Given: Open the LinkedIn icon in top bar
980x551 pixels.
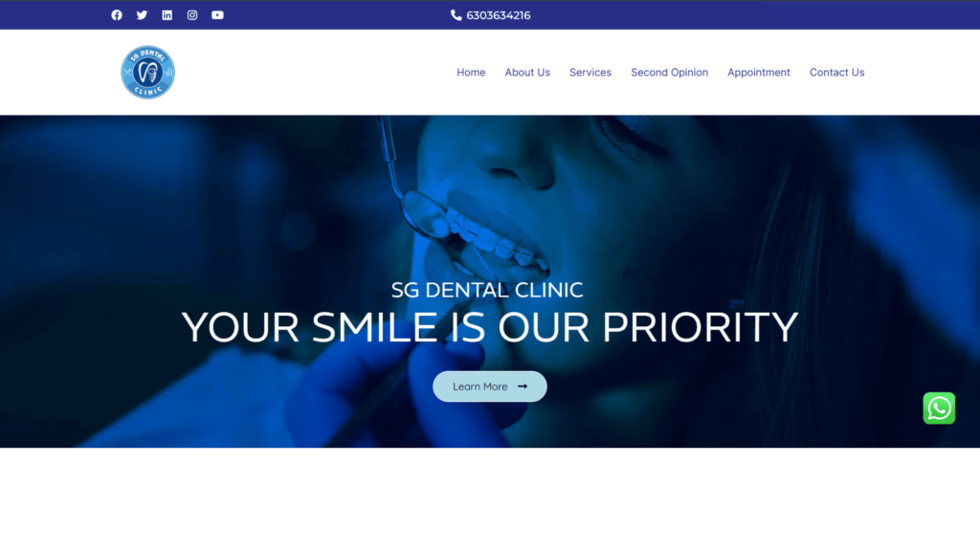Looking at the screenshot, I should (x=167, y=15).
